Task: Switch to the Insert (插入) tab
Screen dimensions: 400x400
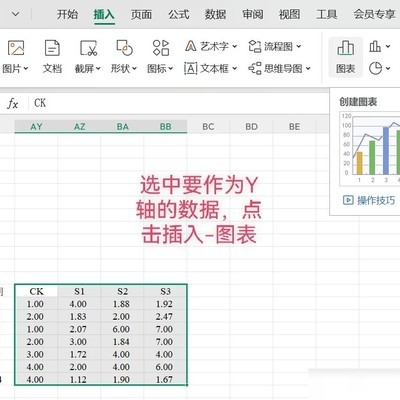Action: click(104, 14)
